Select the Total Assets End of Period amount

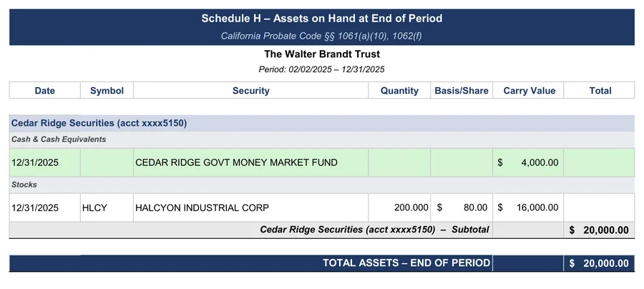click(599, 263)
